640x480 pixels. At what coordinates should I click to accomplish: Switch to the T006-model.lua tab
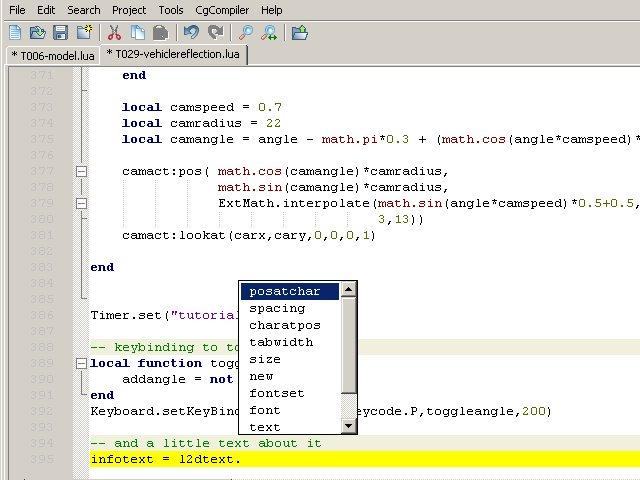51,55
